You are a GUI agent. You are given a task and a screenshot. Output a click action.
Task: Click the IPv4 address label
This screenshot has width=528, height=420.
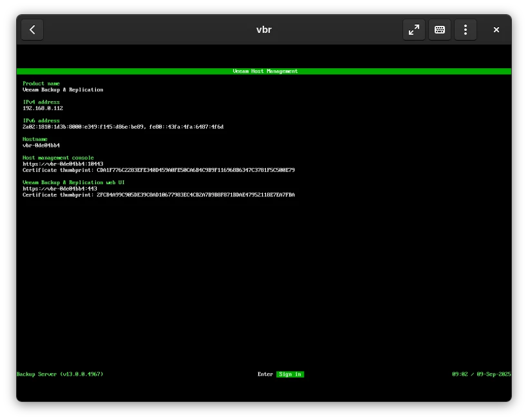coord(41,102)
